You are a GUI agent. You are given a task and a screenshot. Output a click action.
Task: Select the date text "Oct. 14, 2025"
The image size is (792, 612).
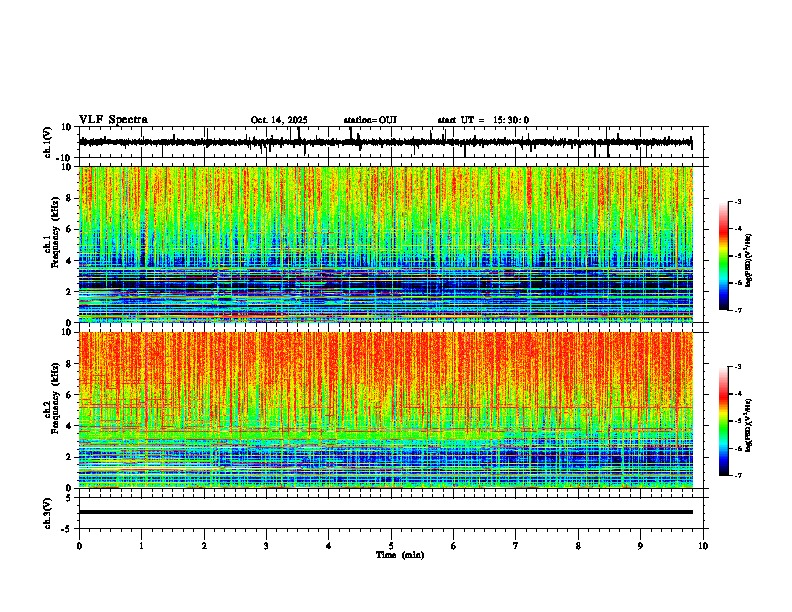pos(279,120)
